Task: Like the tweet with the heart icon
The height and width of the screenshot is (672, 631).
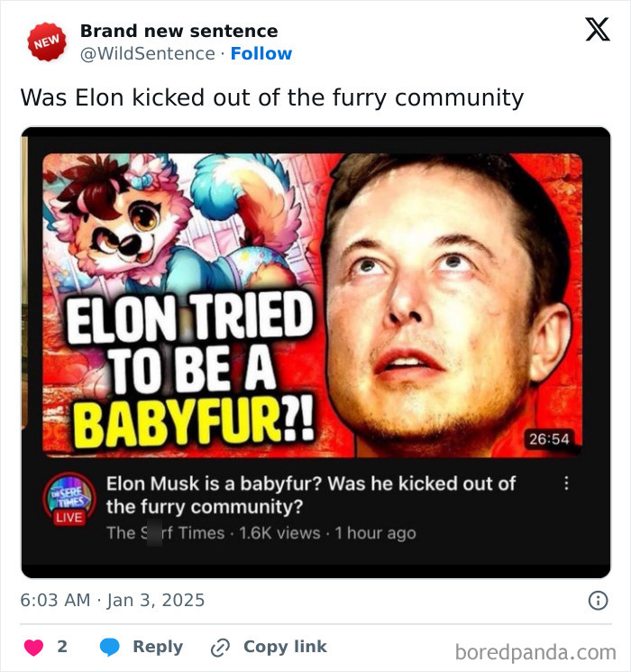Action: coord(34,647)
